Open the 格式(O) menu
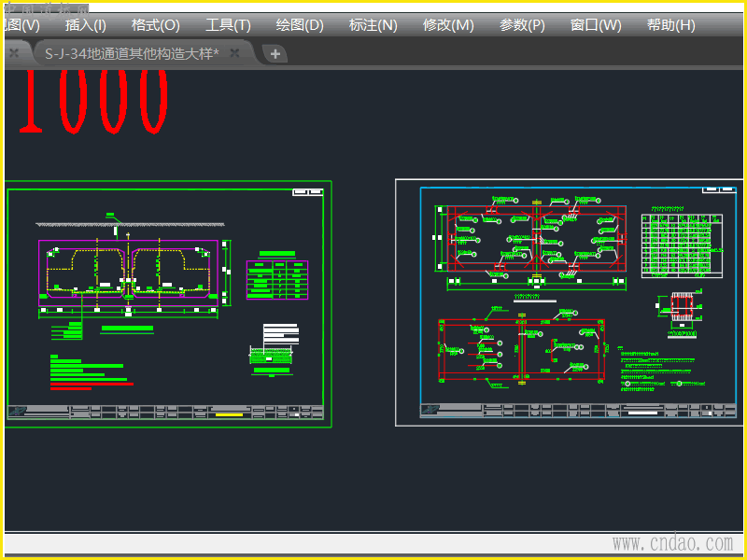This screenshot has width=747, height=560. [155, 25]
